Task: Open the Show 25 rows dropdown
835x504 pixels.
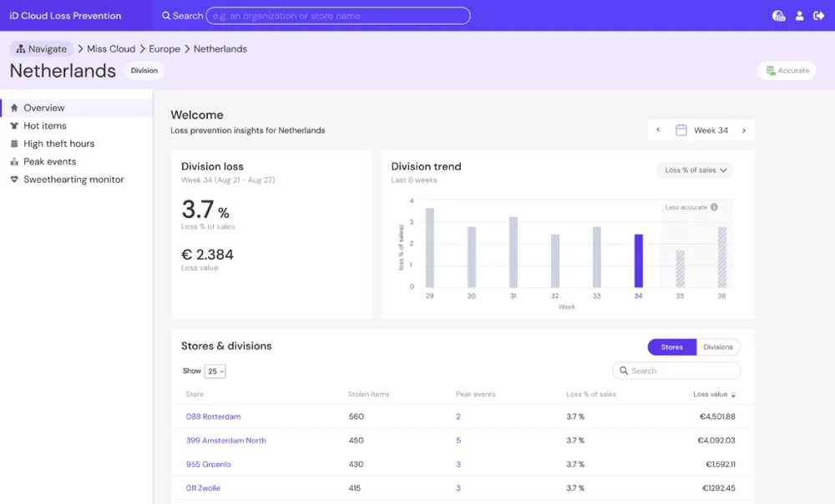Action: coord(215,371)
